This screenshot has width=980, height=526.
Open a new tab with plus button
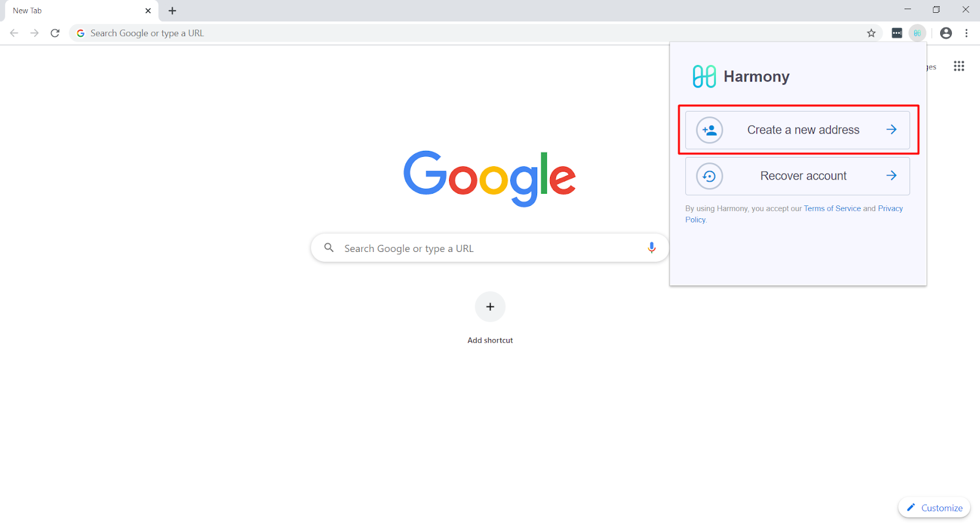pos(172,10)
